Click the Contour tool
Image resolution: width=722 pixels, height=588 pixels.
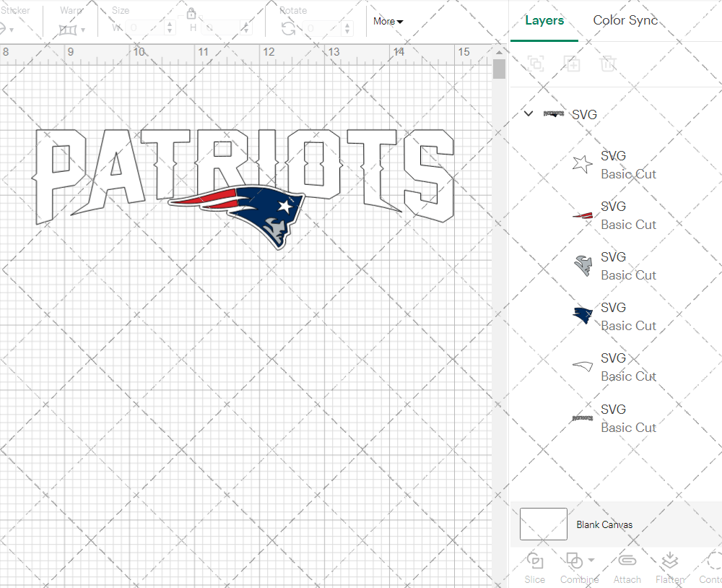point(711,568)
